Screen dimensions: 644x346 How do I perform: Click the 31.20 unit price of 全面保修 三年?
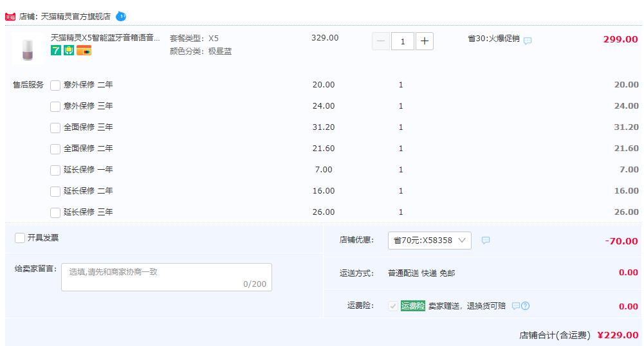tap(324, 127)
